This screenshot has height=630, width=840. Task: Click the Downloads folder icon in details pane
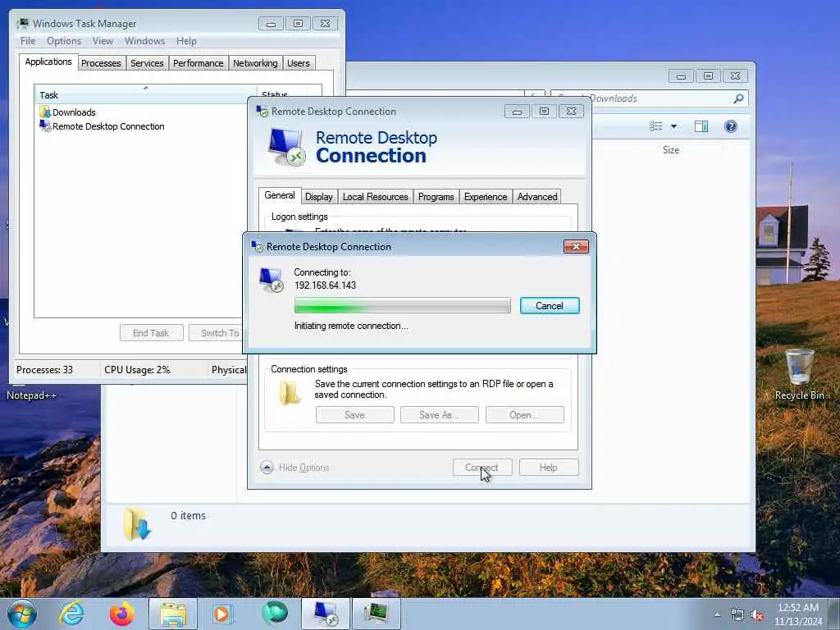pyautogui.click(x=137, y=524)
